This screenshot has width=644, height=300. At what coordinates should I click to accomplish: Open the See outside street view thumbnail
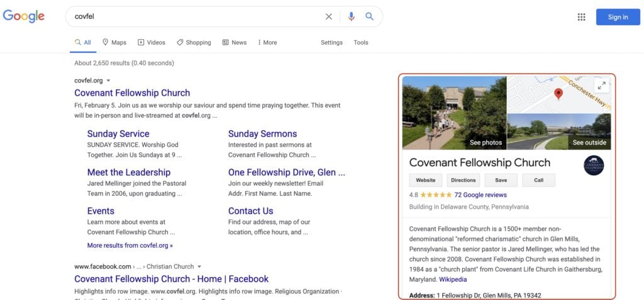point(559,131)
